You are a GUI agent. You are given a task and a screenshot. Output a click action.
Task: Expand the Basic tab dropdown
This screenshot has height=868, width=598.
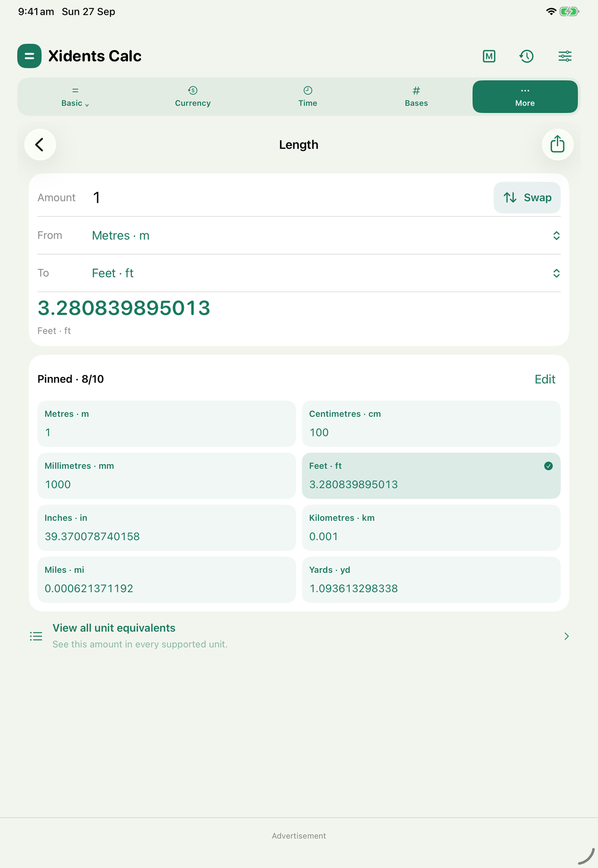point(75,97)
